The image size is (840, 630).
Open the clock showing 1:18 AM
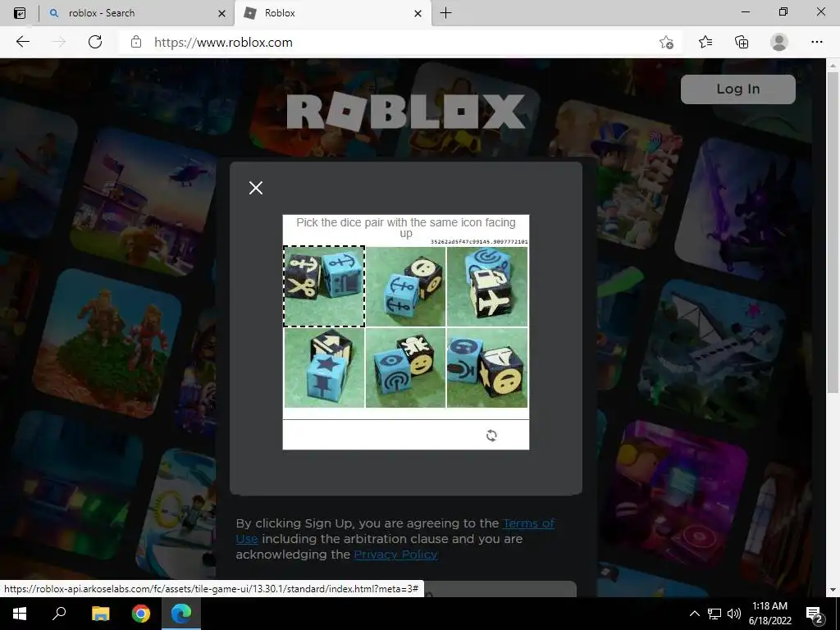click(x=769, y=614)
